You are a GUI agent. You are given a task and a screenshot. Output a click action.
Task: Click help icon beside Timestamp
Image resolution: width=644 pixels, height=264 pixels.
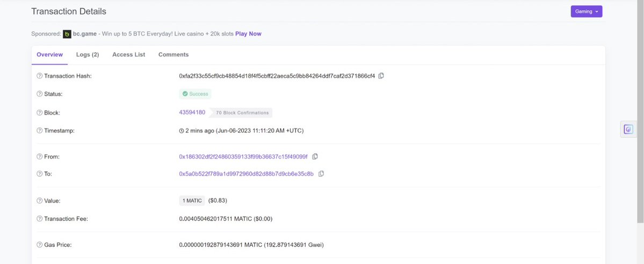tap(39, 131)
